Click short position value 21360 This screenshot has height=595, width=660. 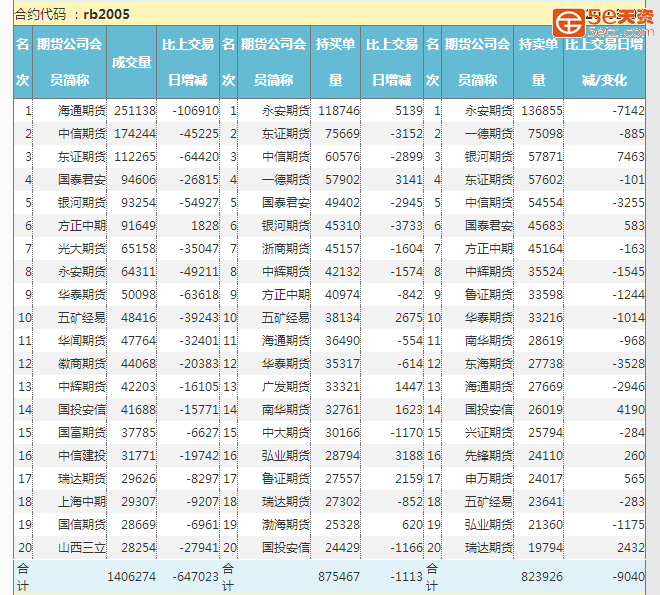coord(545,525)
